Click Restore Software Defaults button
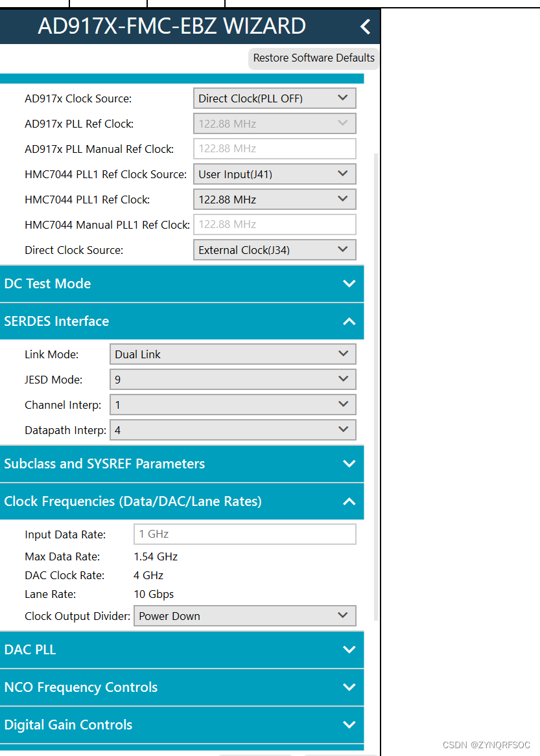540x756 pixels. (314, 58)
